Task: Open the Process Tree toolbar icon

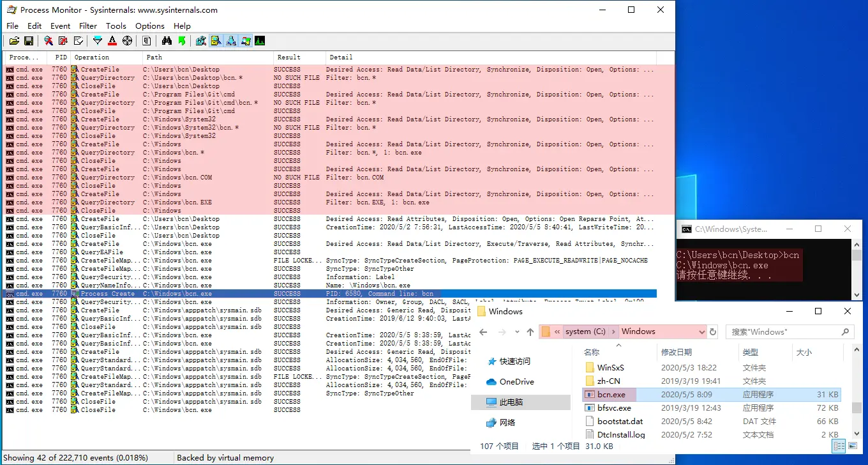Action: [x=146, y=40]
